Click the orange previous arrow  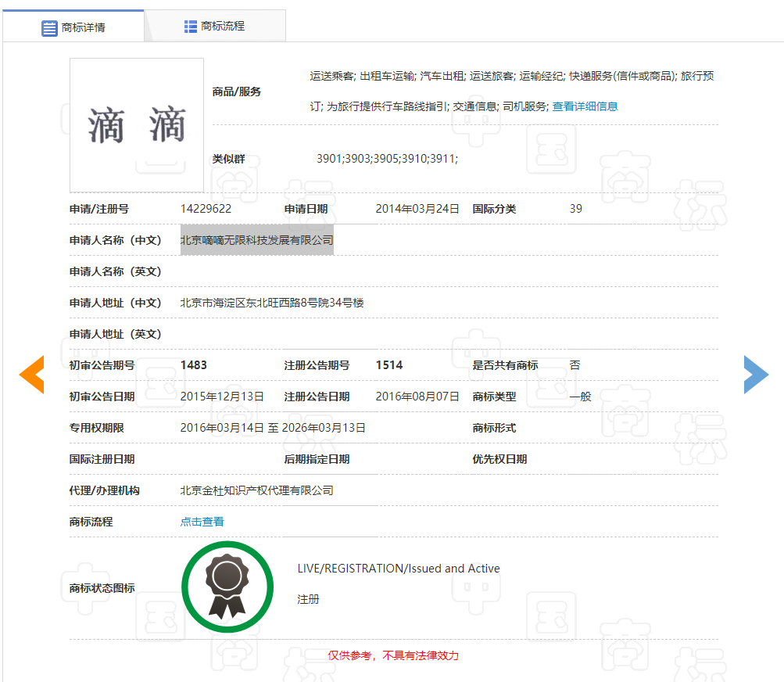[x=31, y=374]
